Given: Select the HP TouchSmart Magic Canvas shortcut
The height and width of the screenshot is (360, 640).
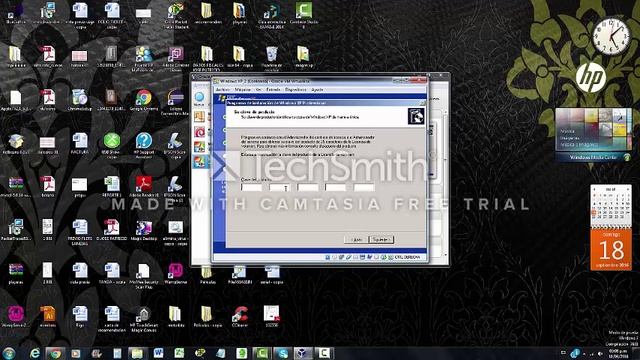Looking at the screenshot, I should click(x=144, y=319).
